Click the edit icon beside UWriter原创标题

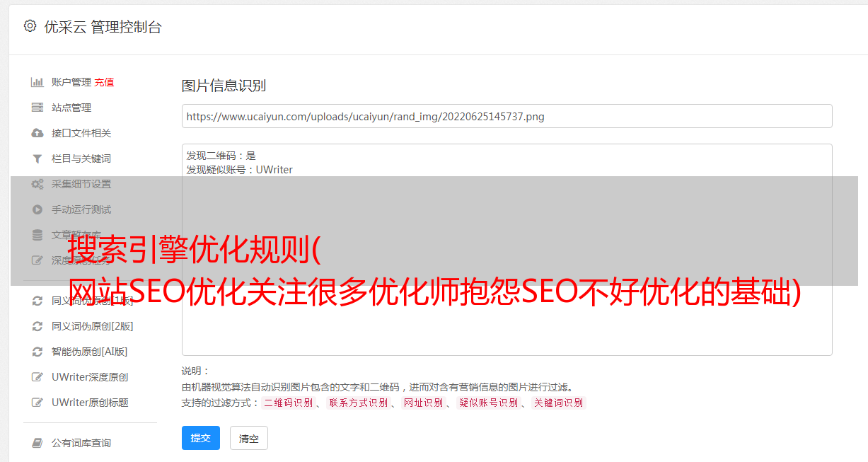coord(37,403)
